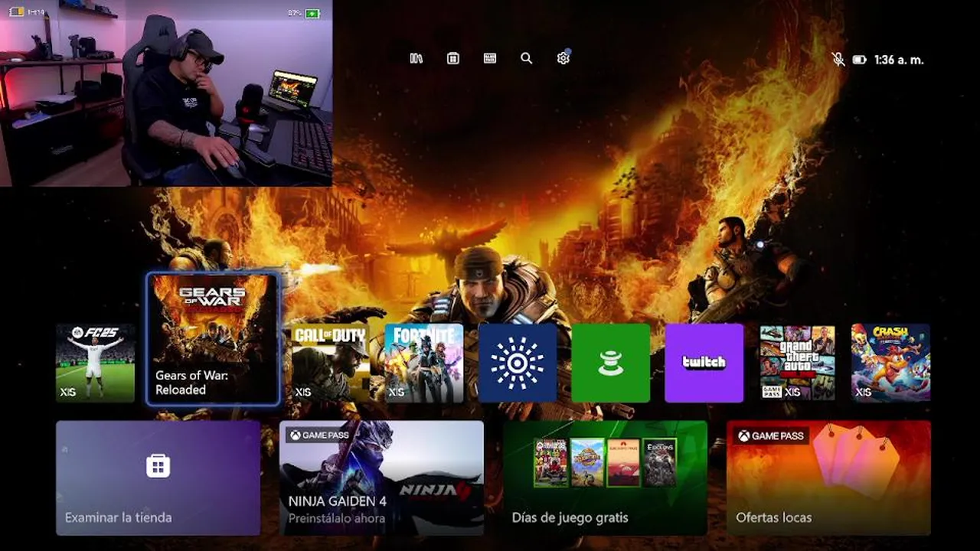Click the Game Pass badge on Ofertas locas card

pos(769,435)
